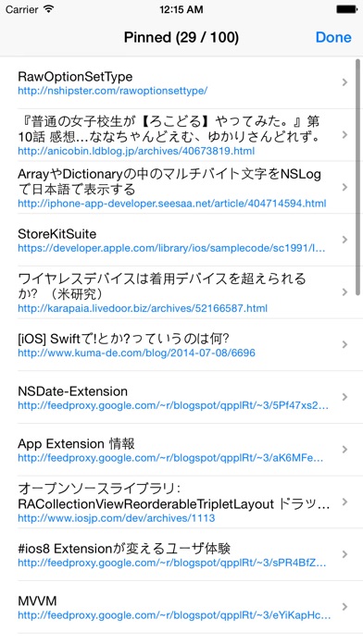Open feedproxy link under #ios8 Extension
The width and height of the screenshot is (363, 644).
click(172, 563)
